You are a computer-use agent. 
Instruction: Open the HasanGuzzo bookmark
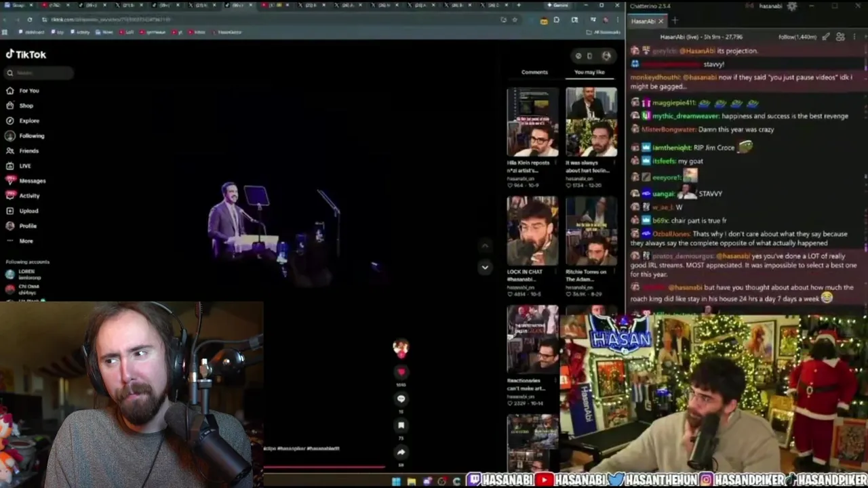click(226, 32)
